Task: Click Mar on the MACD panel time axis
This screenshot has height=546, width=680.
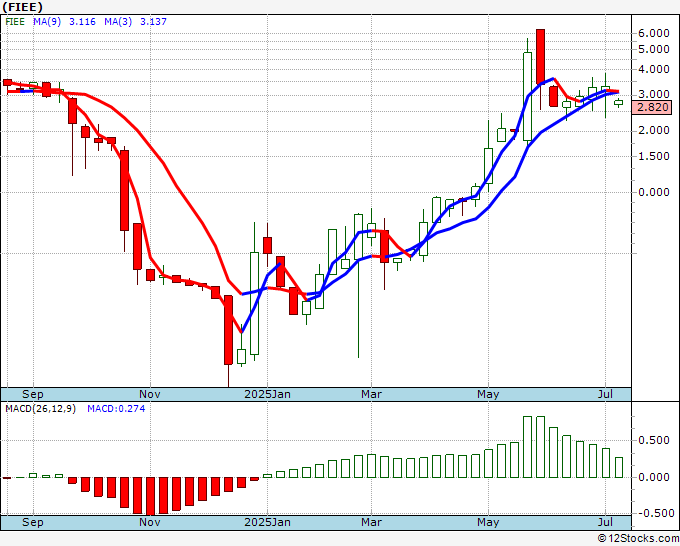Action: coord(371,522)
